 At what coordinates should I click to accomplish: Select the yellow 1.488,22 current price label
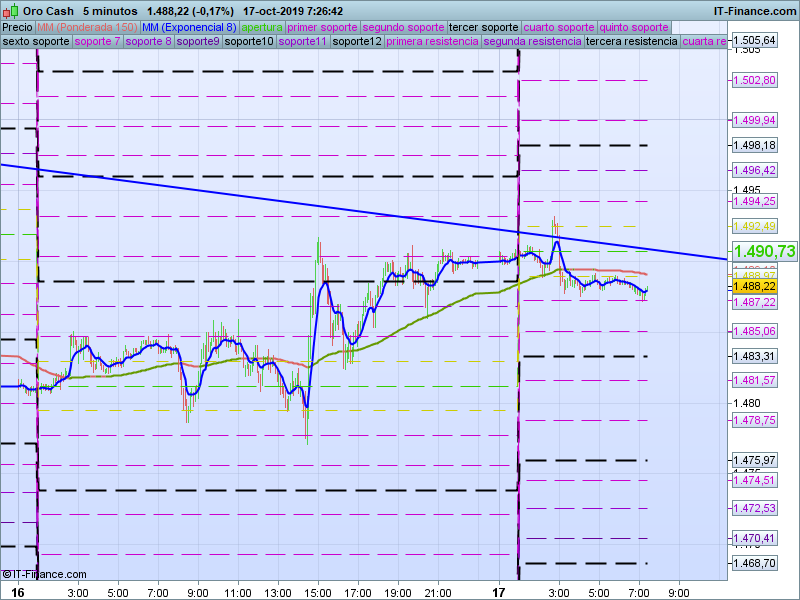click(x=755, y=286)
